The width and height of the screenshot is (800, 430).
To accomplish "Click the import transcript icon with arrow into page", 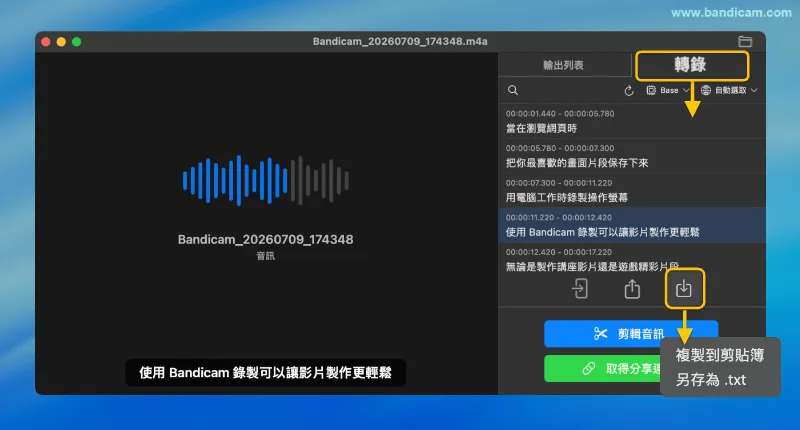I will [580, 288].
